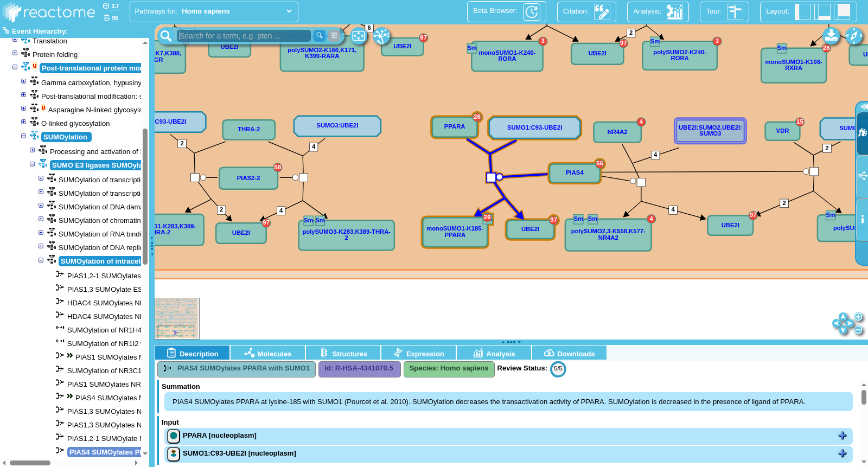Select the PIAS4 node in diagram

tap(575, 173)
